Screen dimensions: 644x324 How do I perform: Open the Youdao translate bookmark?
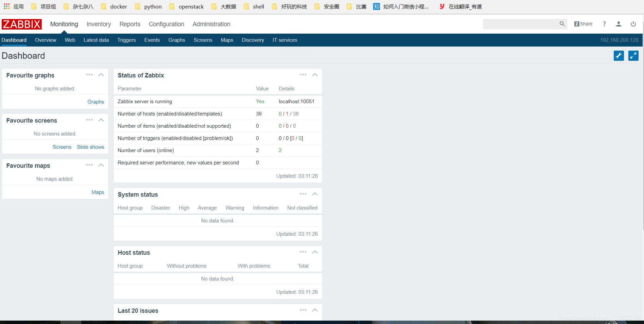(460, 6)
